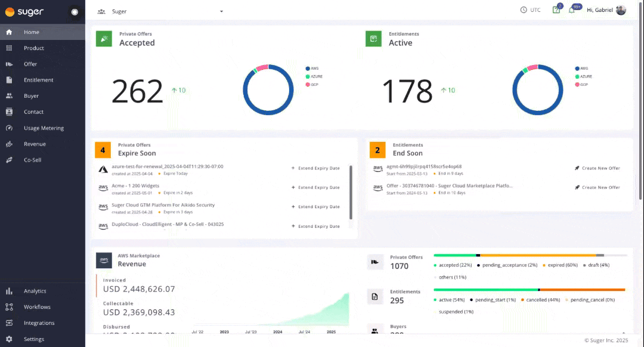Toggle the sidebar collapse switch
Screen dimensions: 644x347
(75, 12)
